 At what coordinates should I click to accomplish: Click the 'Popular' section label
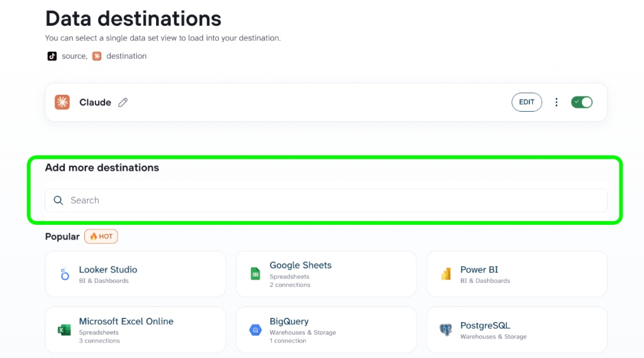[62, 237]
